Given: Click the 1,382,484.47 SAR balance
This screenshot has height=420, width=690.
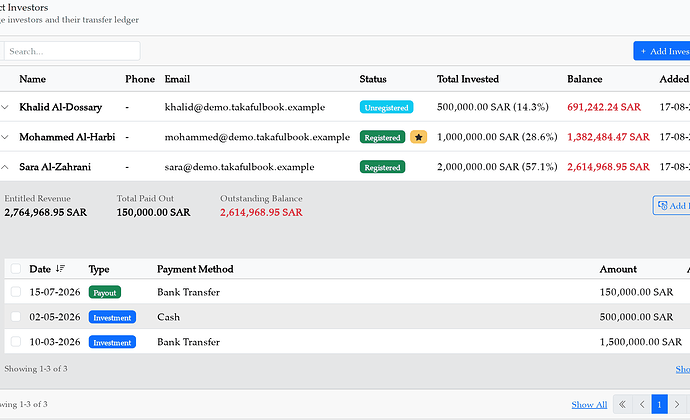Looking at the screenshot, I should [x=608, y=137].
